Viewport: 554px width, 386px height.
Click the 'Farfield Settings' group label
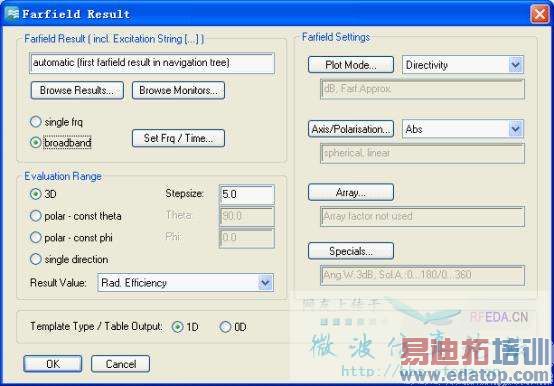336,37
